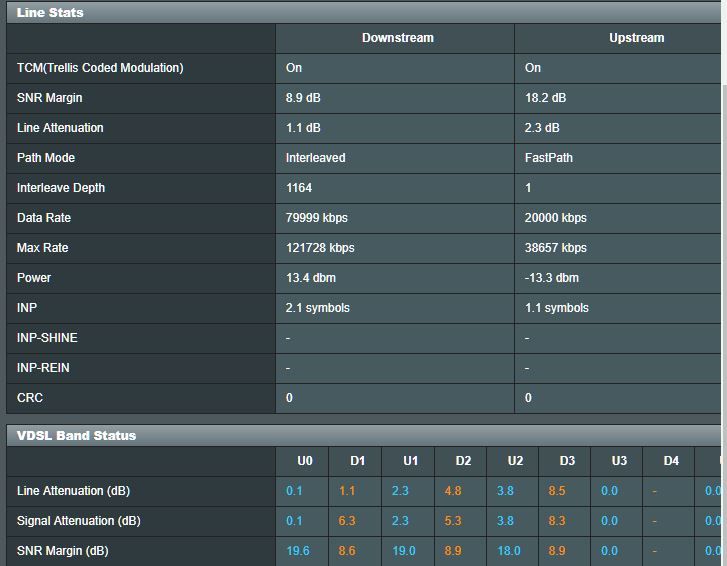Select the Line Attenuation (dB) band row label

click(x=73, y=491)
